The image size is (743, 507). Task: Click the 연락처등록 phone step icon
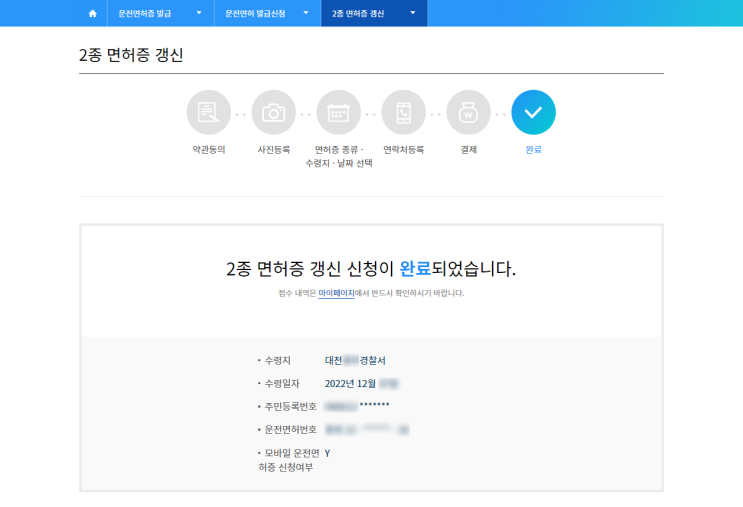click(x=403, y=112)
